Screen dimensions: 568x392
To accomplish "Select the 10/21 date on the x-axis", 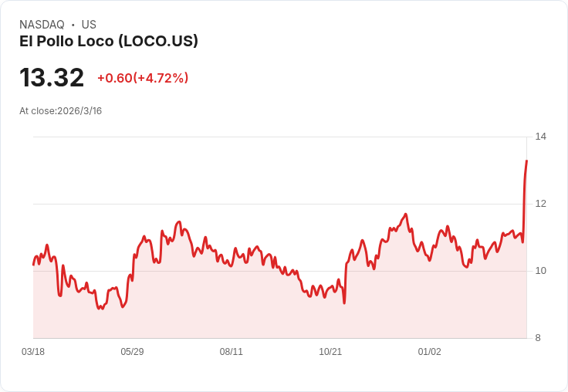I will click(330, 351).
